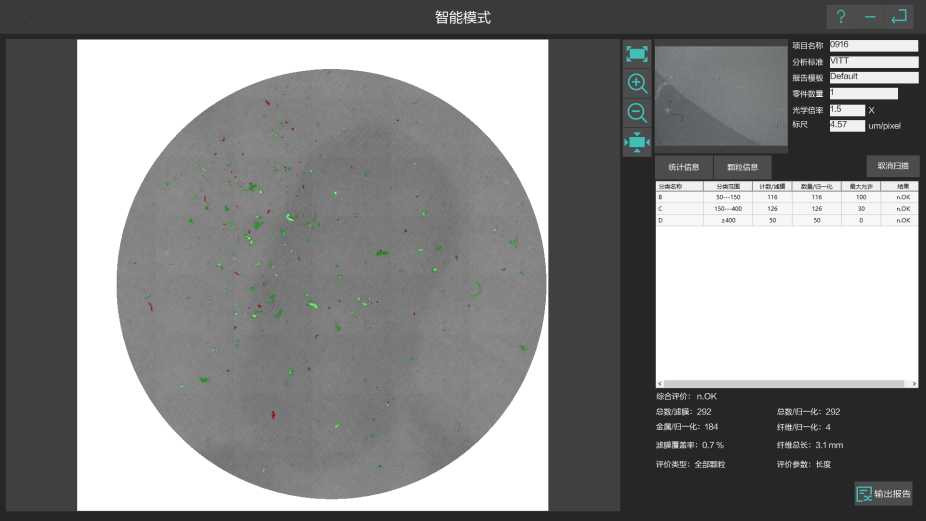Click the 报告模板 field showing Default
The image size is (926, 521).
(x=873, y=77)
